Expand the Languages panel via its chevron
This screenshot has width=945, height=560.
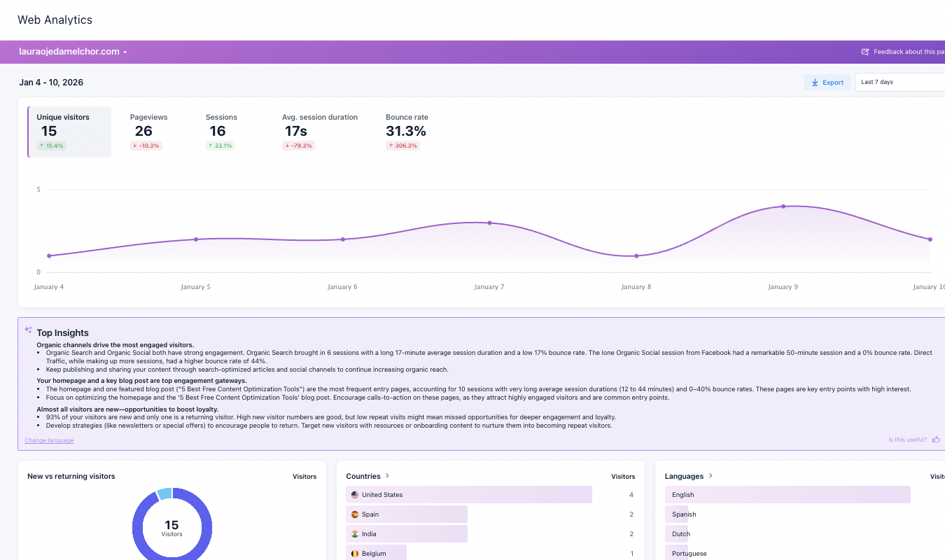[x=710, y=475]
